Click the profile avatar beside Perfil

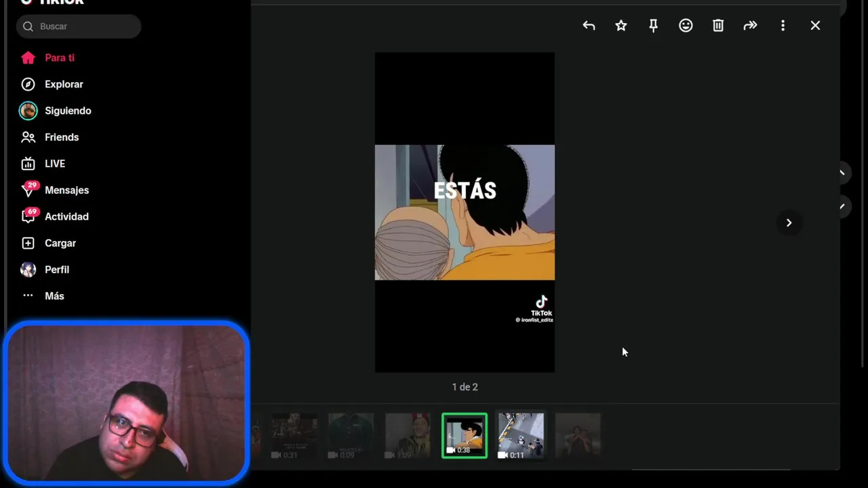pos(28,269)
